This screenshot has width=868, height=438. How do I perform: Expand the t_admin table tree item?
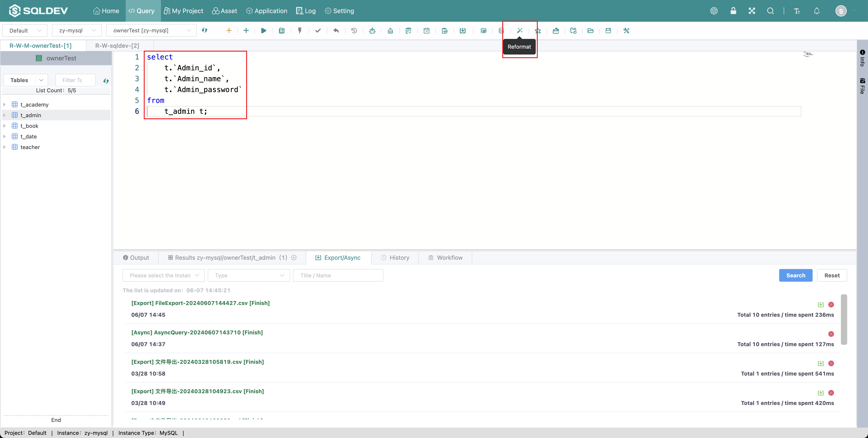tap(6, 115)
